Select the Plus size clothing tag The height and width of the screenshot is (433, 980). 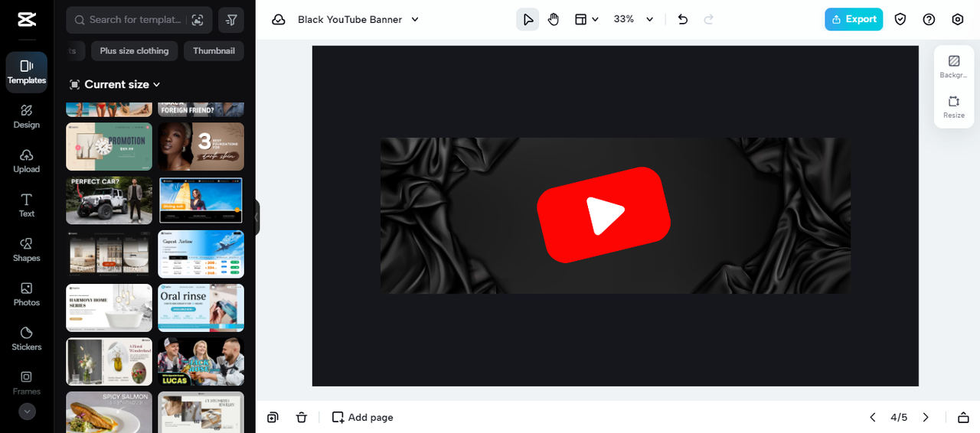tap(134, 50)
